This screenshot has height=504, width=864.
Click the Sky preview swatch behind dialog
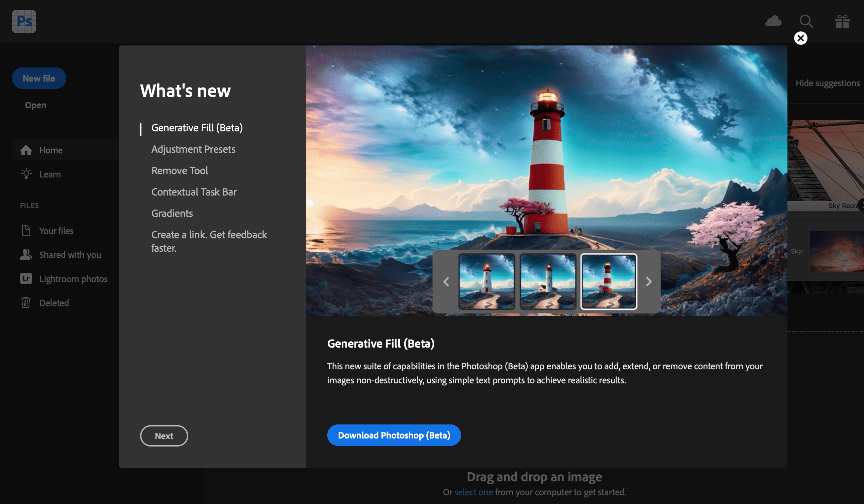tap(837, 251)
